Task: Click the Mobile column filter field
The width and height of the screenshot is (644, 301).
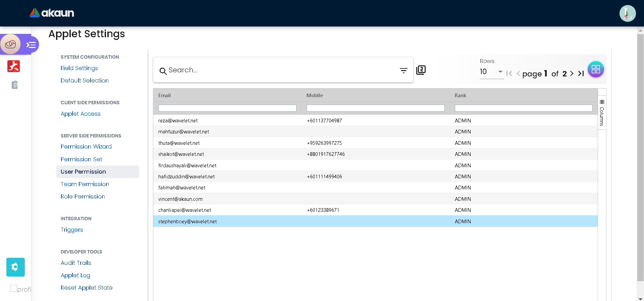Action: (375, 108)
